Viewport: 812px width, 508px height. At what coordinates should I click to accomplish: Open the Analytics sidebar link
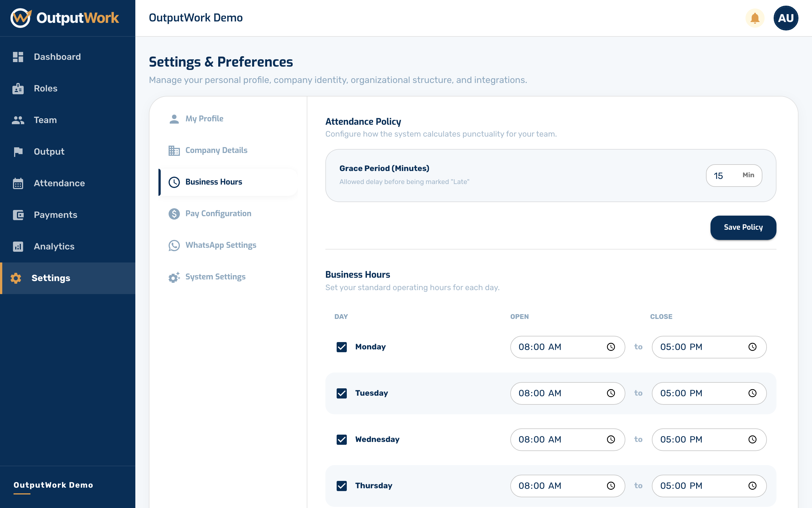pyautogui.click(x=68, y=247)
